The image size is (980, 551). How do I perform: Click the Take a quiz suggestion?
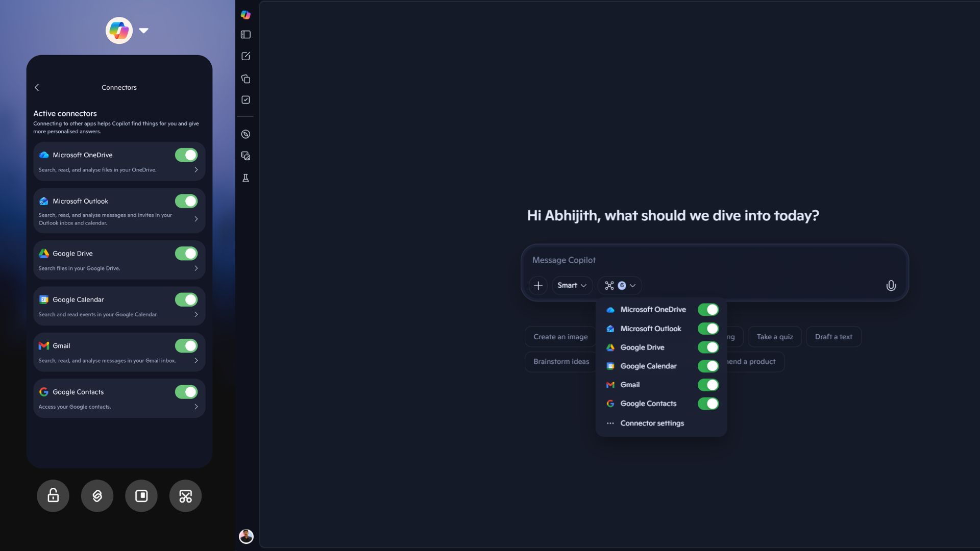774,337
